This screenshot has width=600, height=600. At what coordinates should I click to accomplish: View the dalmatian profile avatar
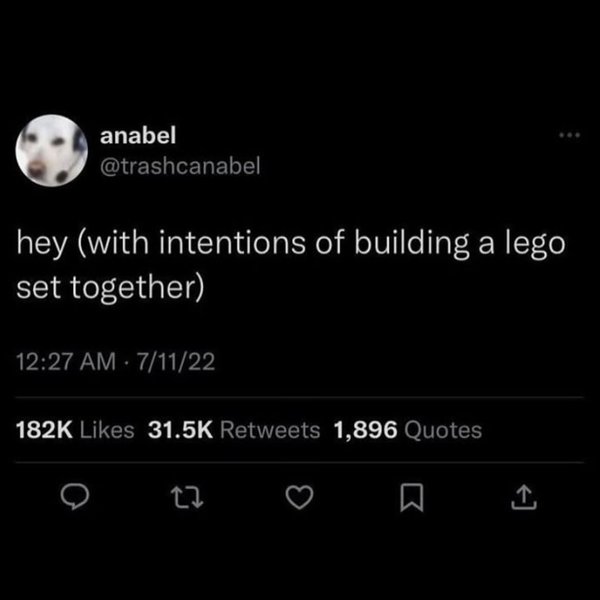(x=52, y=150)
